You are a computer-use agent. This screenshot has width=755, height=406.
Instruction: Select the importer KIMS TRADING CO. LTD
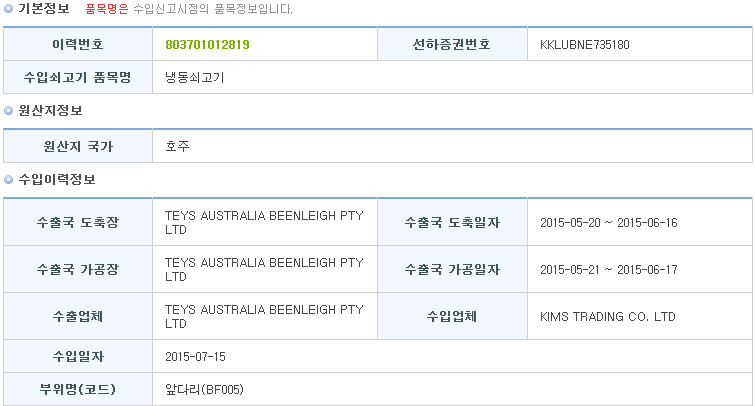(608, 316)
